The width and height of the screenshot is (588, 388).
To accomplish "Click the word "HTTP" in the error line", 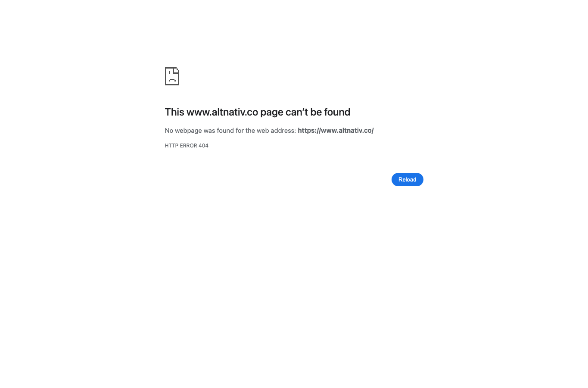I will 171,146.
